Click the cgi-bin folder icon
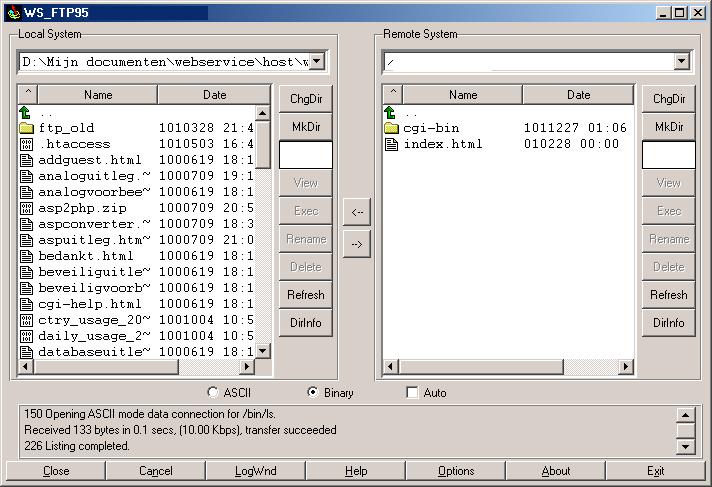 [x=391, y=128]
